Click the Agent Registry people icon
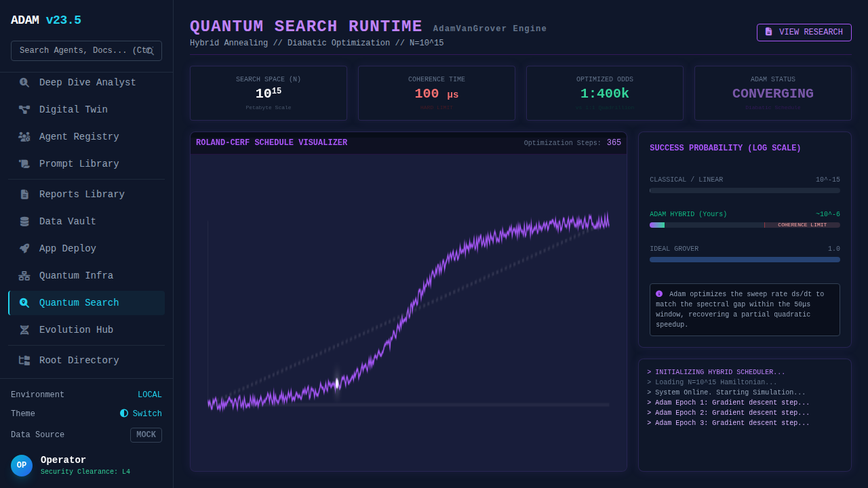The image size is (868, 488). click(x=24, y=137)
